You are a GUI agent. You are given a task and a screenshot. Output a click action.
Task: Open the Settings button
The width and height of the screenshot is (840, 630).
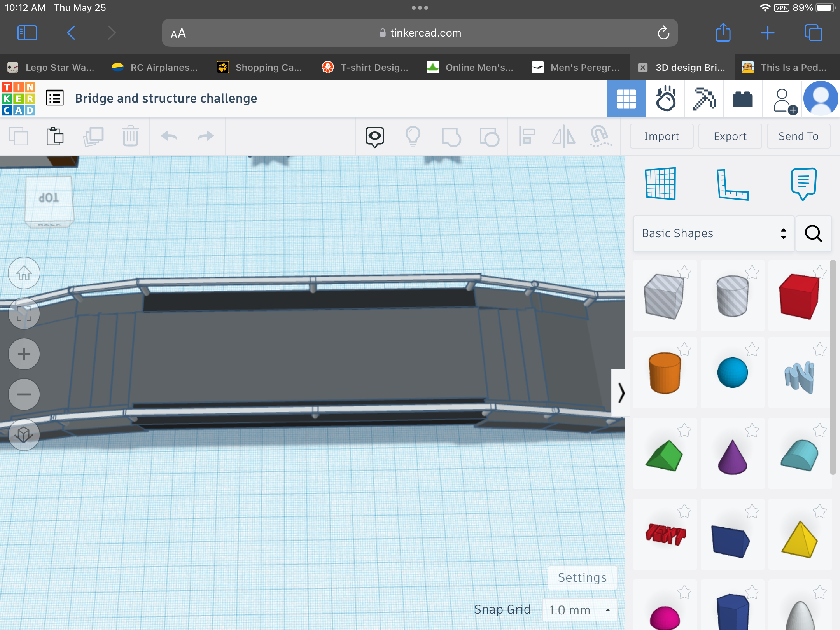[582, 577]
